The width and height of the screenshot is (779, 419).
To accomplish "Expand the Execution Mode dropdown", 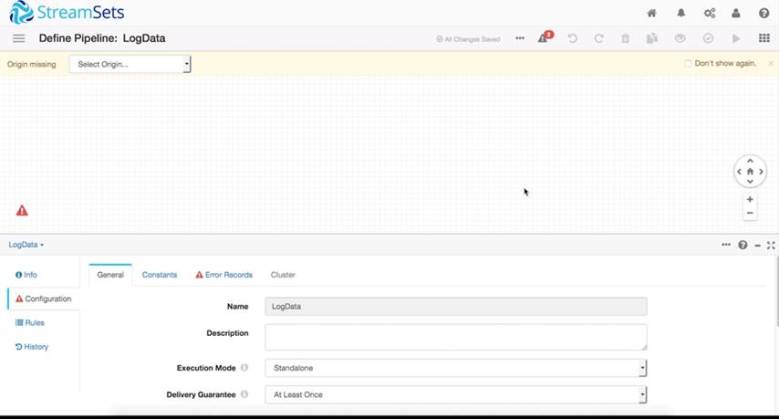I will point(455,368).
